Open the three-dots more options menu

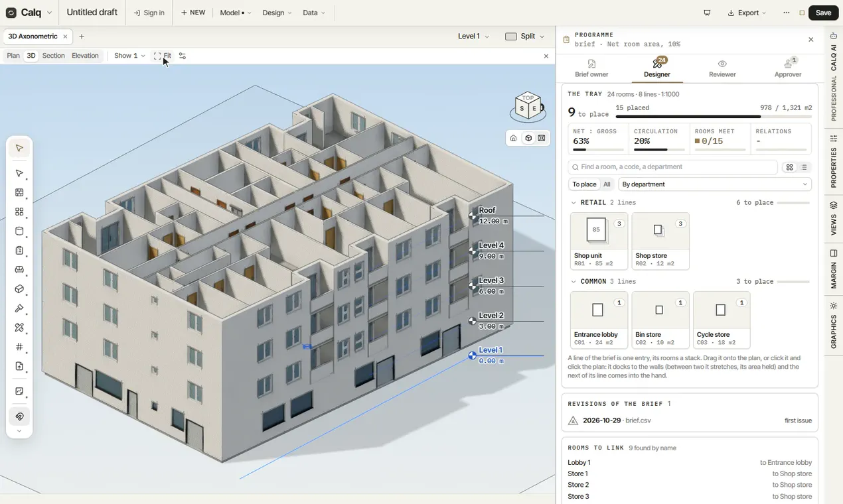click(787, 13)
